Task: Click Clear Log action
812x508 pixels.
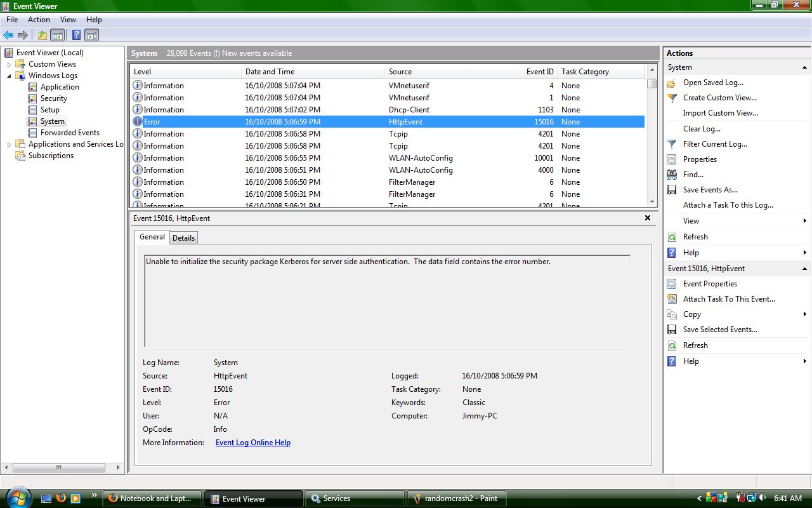Action: [702, 129]
